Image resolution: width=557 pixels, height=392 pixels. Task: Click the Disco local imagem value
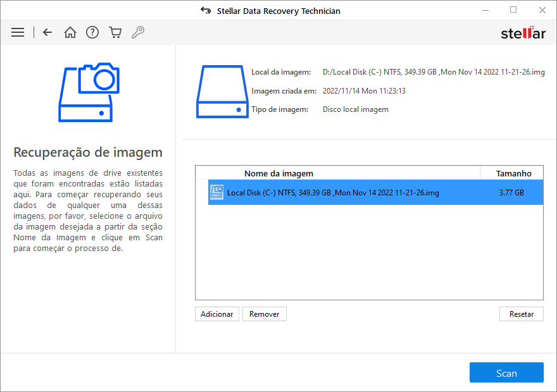(356, 109)
